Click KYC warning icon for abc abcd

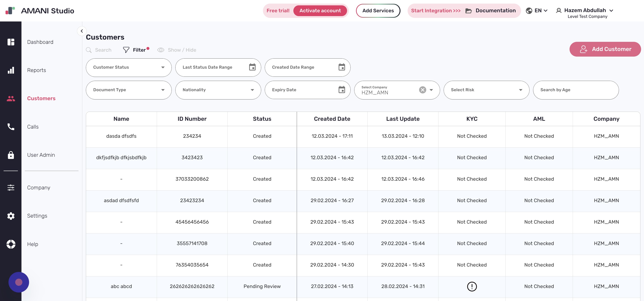pyautogui.click(x=472, y=286)
